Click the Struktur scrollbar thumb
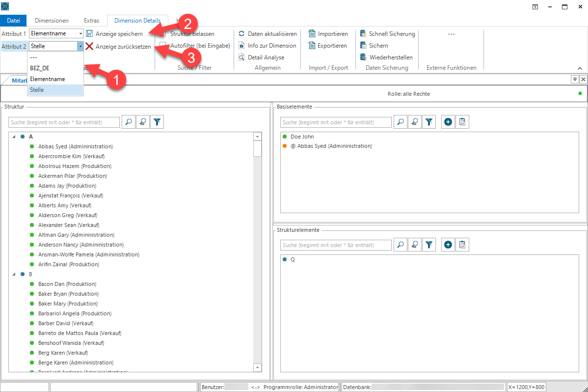The image size is (588, 392). 257,149
